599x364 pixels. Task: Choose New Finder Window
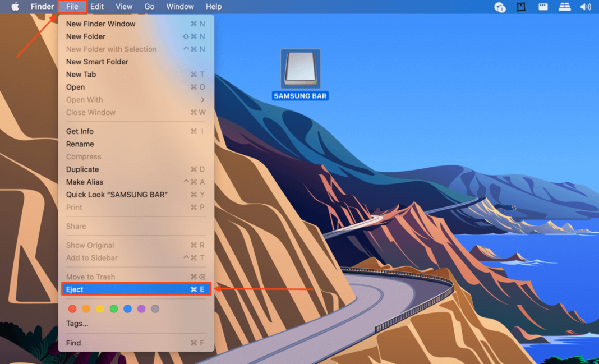[101, 24]
